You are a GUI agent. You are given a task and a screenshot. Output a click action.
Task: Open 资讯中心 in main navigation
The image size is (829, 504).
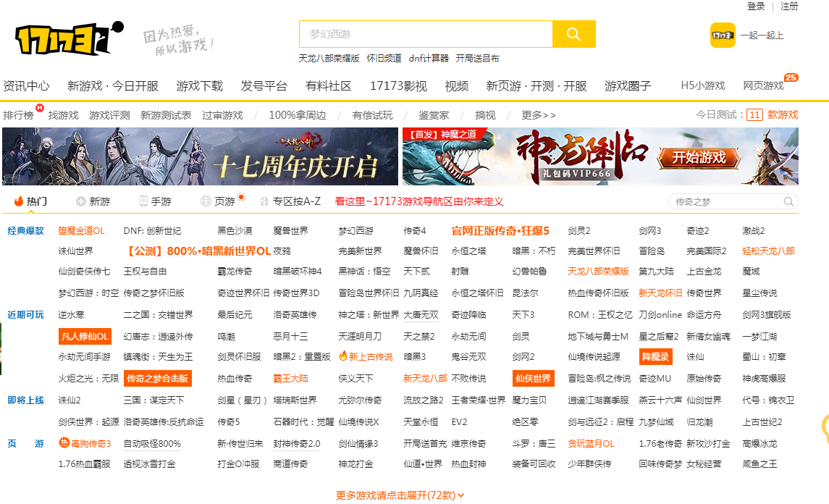tap(27, 85)
